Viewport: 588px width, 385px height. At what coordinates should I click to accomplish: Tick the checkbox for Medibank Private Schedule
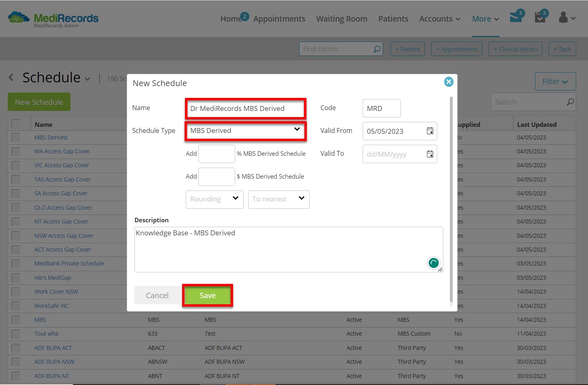16,263
